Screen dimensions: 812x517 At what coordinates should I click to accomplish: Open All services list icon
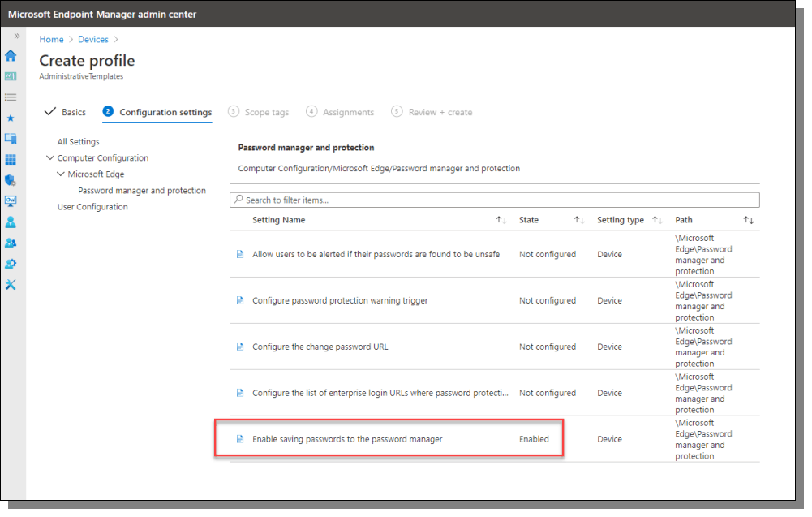pyautogui.click(x=11, y=97)
